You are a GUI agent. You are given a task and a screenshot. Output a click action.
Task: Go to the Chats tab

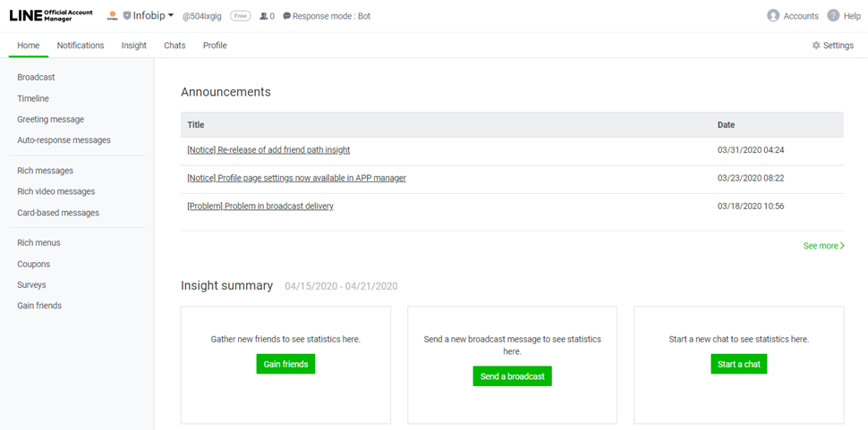(x=174, y=46)
